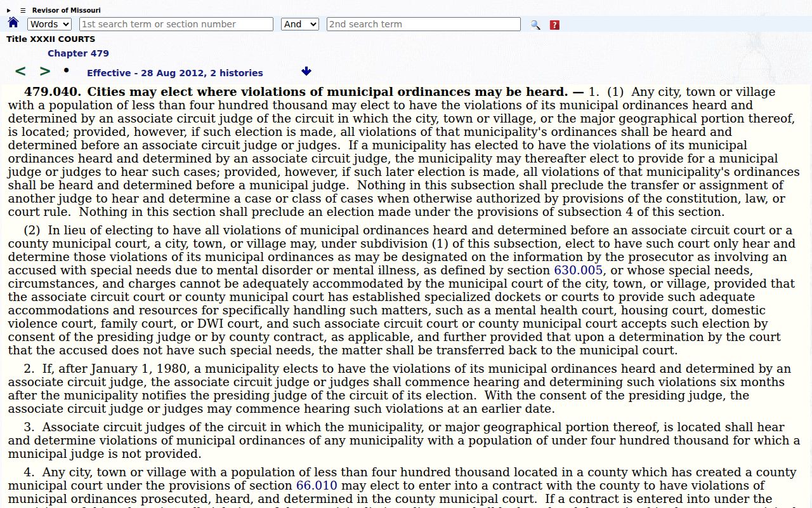Image resolution: width=812 pixels, height=508 pixels.
Task: Open the red question mark help icon
Action: pos(554,25)
